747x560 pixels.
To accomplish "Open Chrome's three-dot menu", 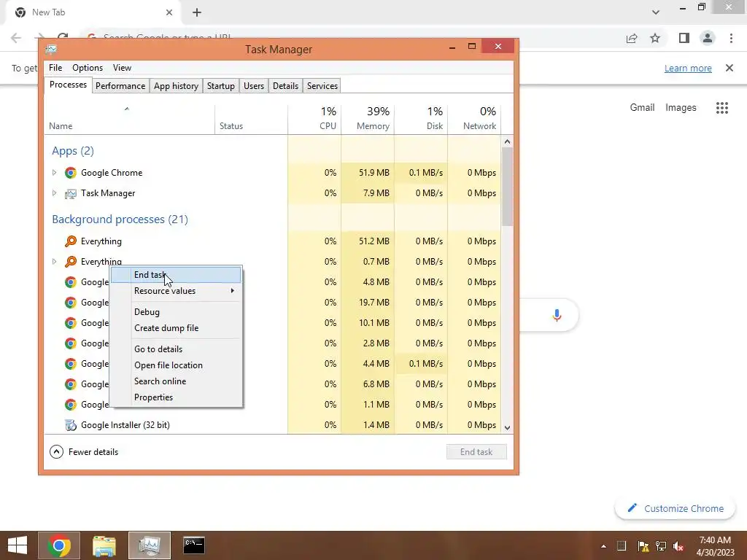I will click(731, 38).
